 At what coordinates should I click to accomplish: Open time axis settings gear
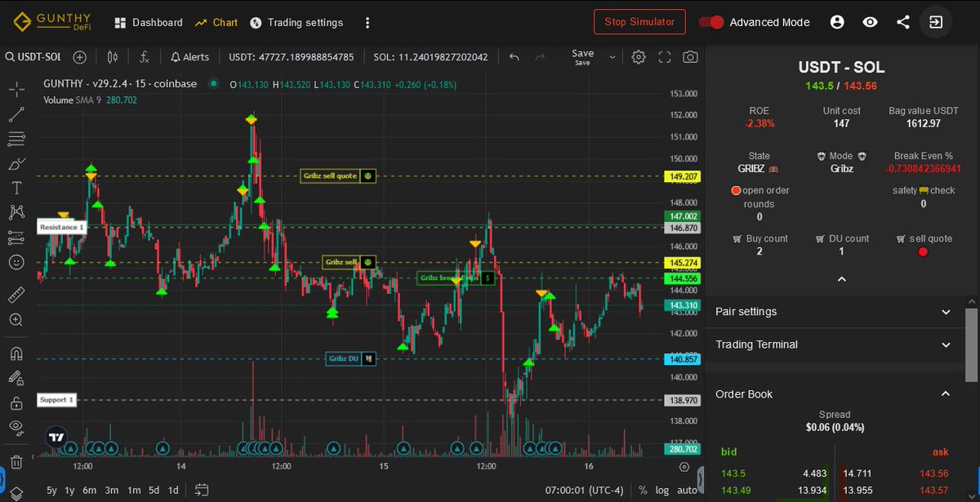[x=684, y=467]
